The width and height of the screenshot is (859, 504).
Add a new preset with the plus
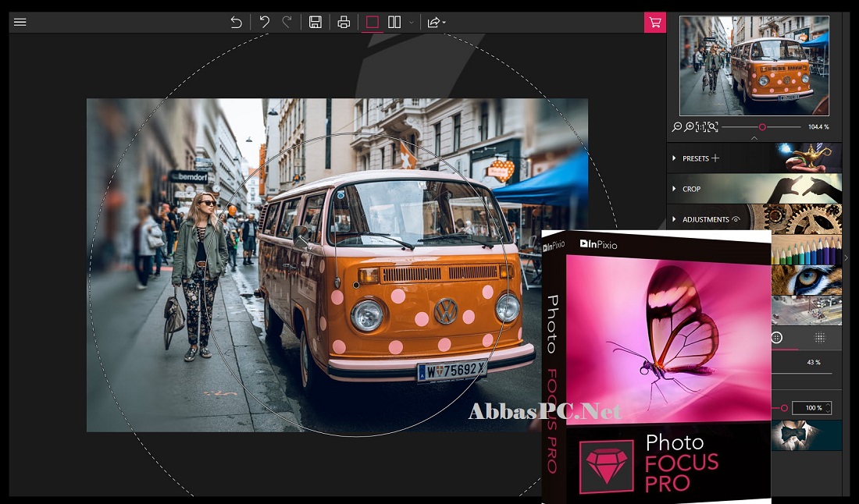point(715,158)
